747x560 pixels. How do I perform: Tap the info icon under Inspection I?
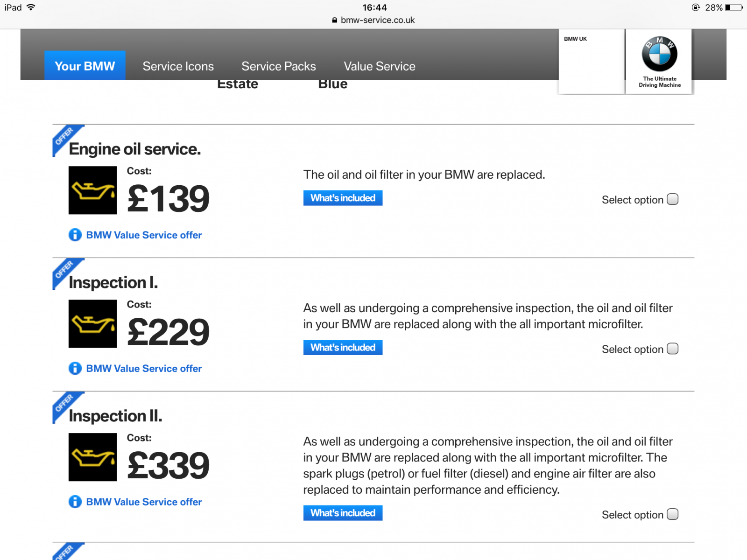click(75, 368)
